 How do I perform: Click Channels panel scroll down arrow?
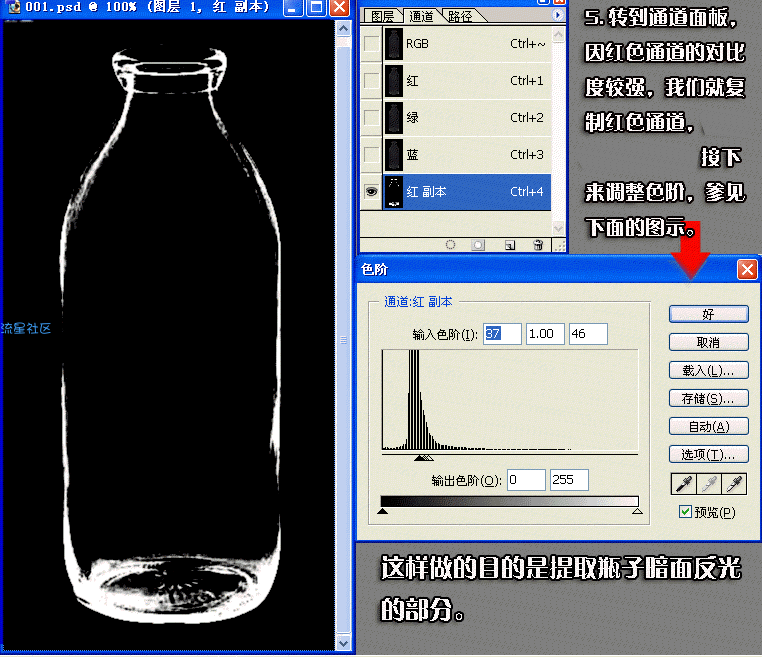[x=558, y=227]
